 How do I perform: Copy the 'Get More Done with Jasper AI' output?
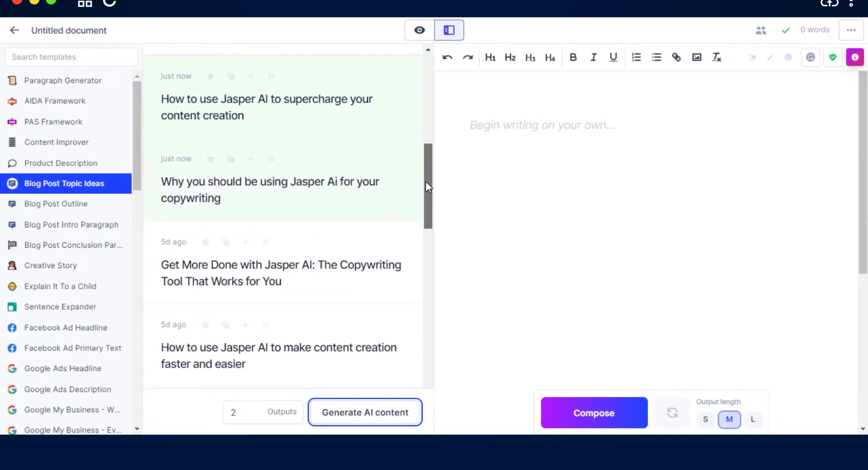coord(225,242)
